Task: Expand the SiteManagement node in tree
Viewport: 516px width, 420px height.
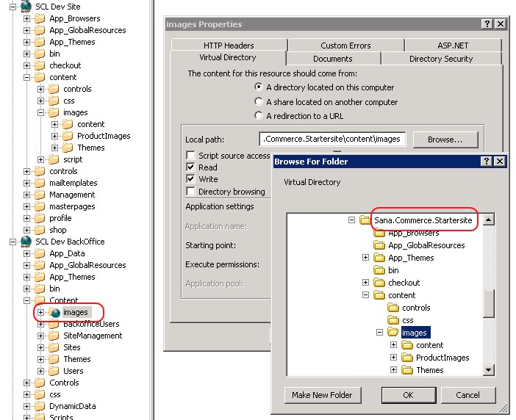Action: coord(41,336)
